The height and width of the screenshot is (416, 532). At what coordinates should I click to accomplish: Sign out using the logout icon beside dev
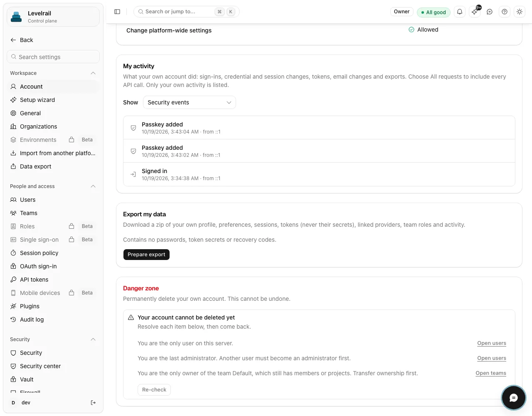click(93, 403)
